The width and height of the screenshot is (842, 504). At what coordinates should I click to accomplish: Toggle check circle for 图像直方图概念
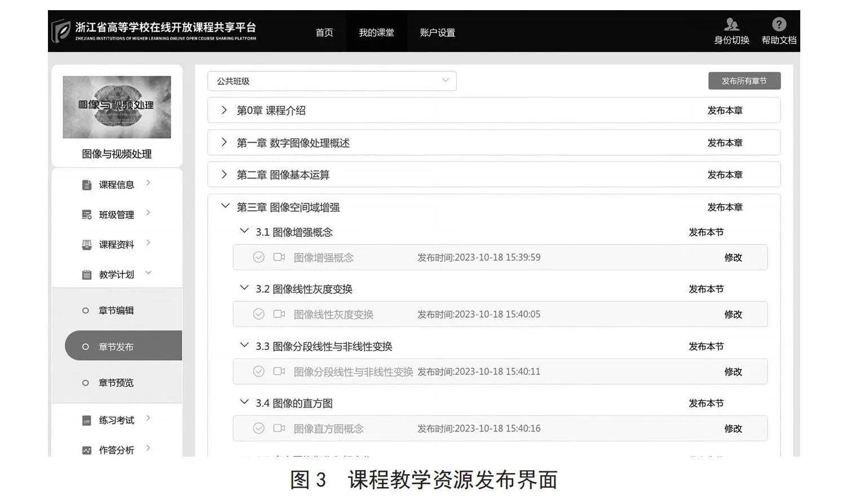[259, 428]
